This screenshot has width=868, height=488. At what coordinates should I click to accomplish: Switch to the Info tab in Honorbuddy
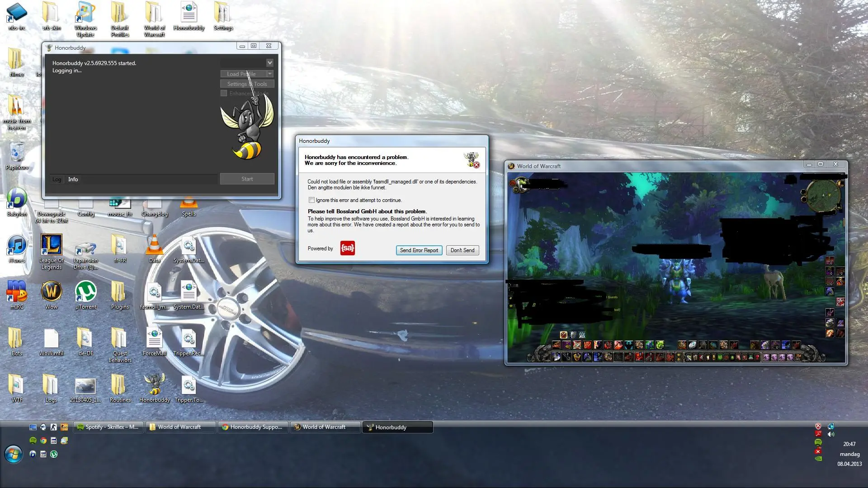pyautogui.click(x=73, y=179)
